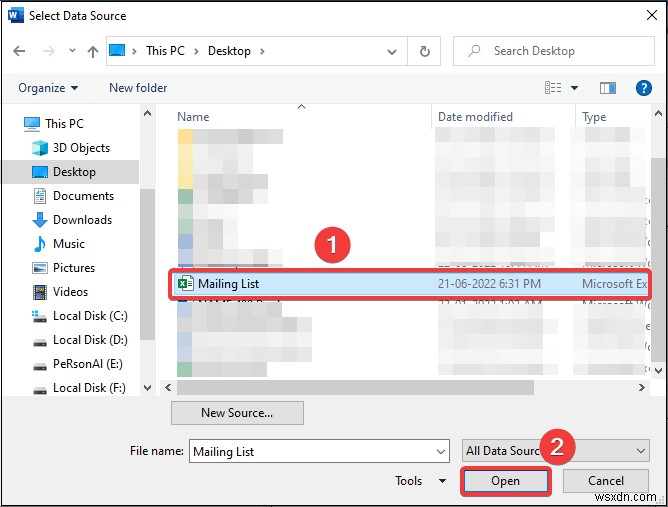The width and height of the screenshot is (668, 507).
Task: Open PeRsonAl (E:) drive in the sidebar
Action: [87, 364]
